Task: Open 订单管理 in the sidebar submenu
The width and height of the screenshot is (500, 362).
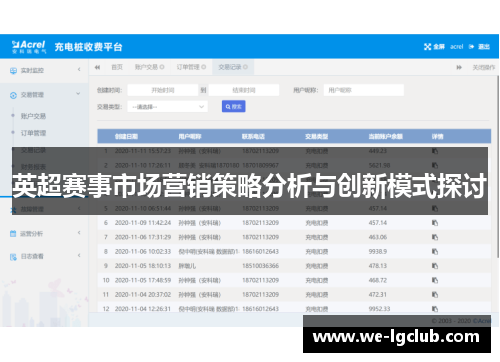Action: (33, 133)
